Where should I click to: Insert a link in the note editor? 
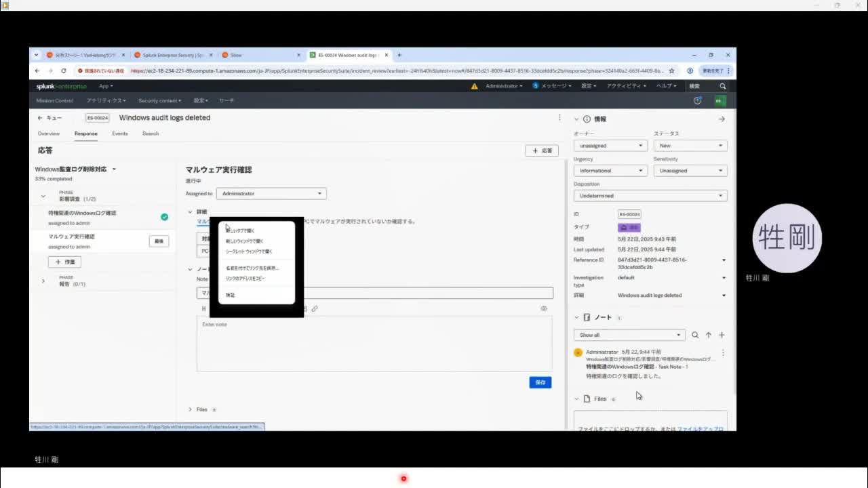315,309
